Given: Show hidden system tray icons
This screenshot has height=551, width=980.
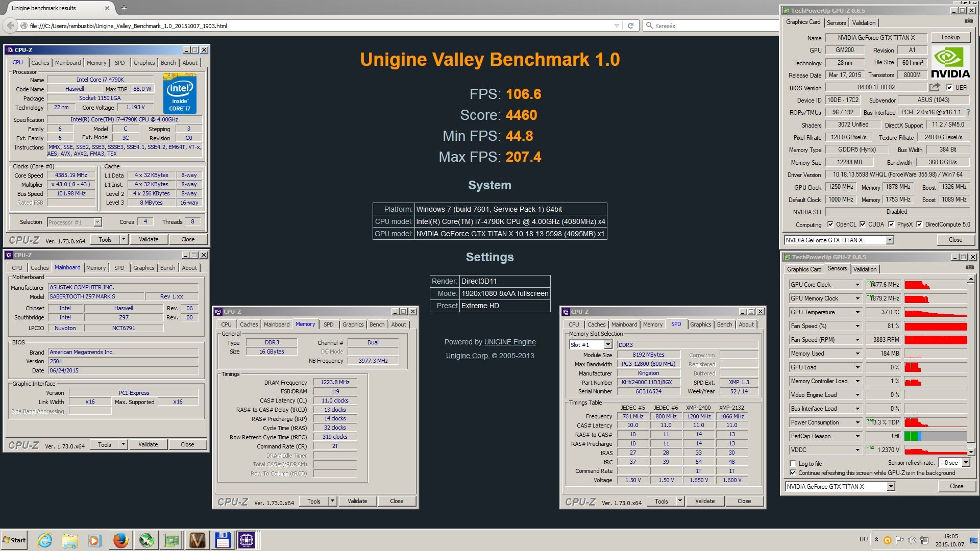Looking at the screenshot, I should 876,540.
